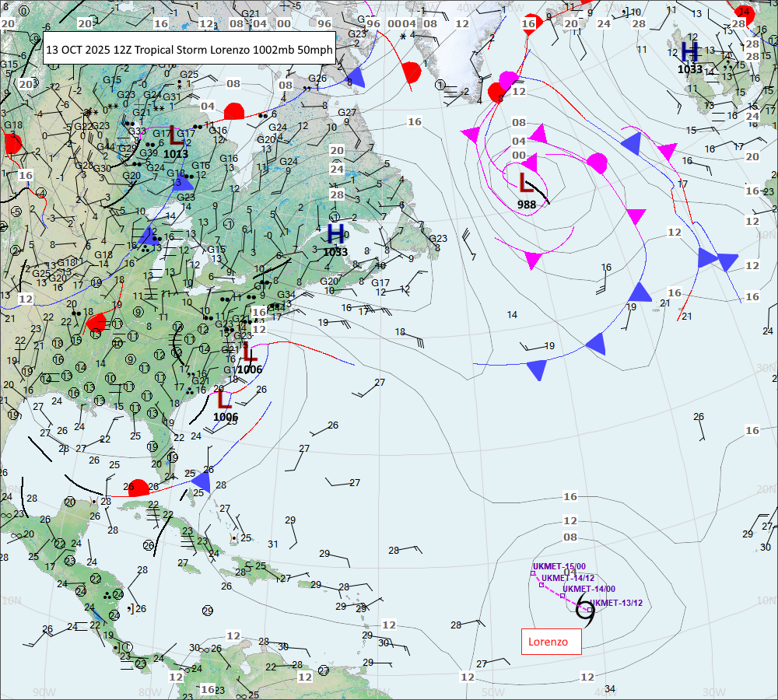Click the blue cold front triangle near the Bahamas
778x700 pixels.
pos(201,488)
